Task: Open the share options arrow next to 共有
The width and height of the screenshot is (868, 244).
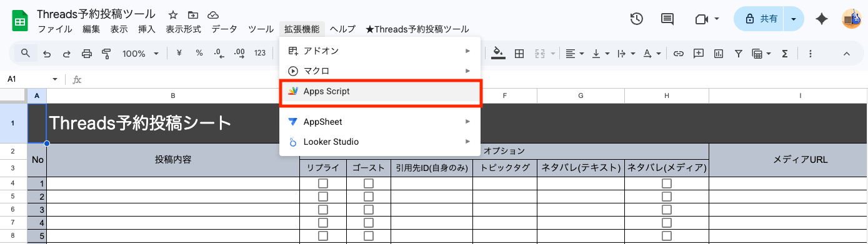Action: pyautogui.click(x=794, y=19)
